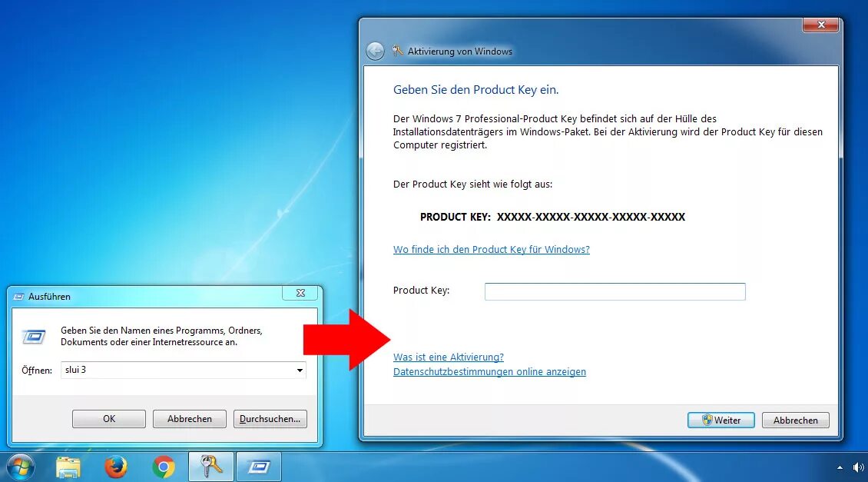Close the Aktivierung von Windows window
This screenshot has width=868, height=482.
pos(820,25)
